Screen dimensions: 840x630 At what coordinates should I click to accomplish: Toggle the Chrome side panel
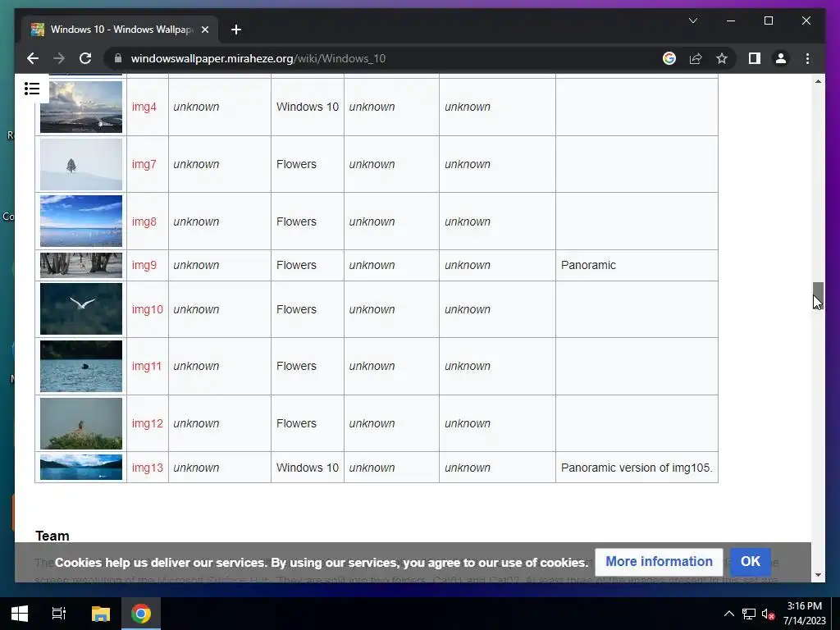(755, 58)
